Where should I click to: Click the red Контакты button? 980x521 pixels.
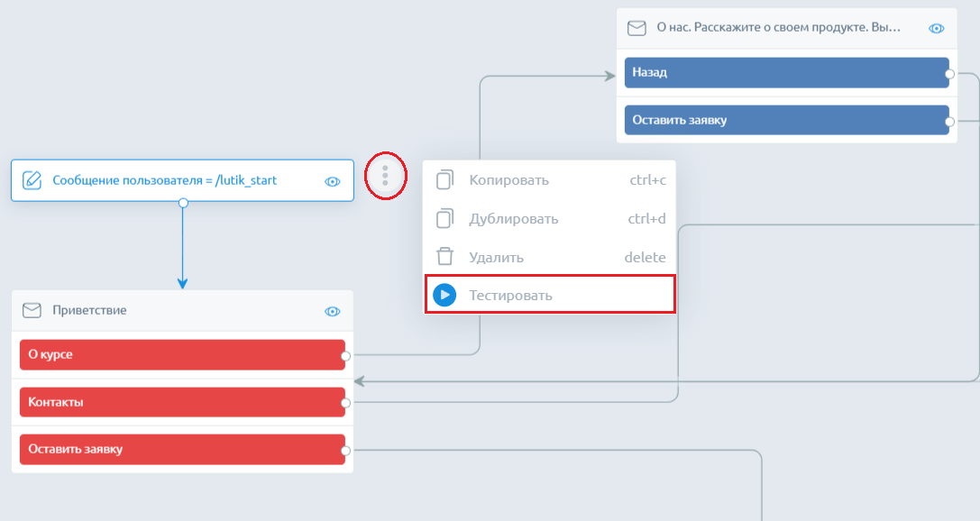181,402
